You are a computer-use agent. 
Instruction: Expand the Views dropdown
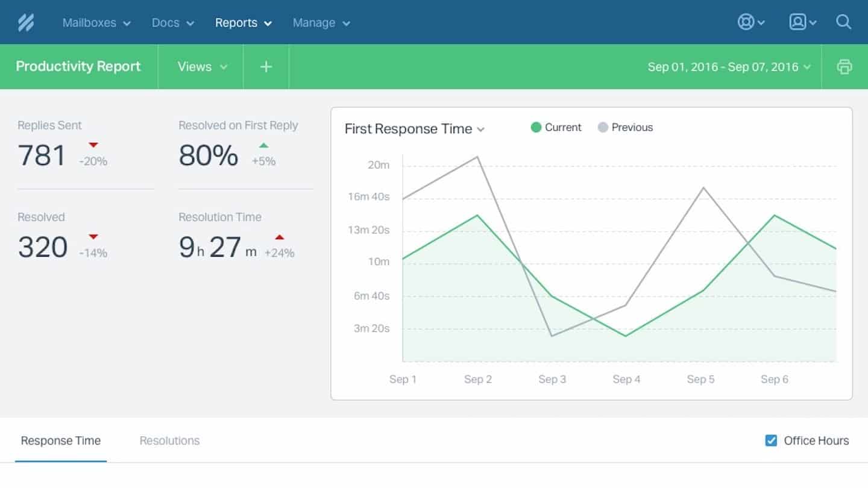(x=202, y=67)
